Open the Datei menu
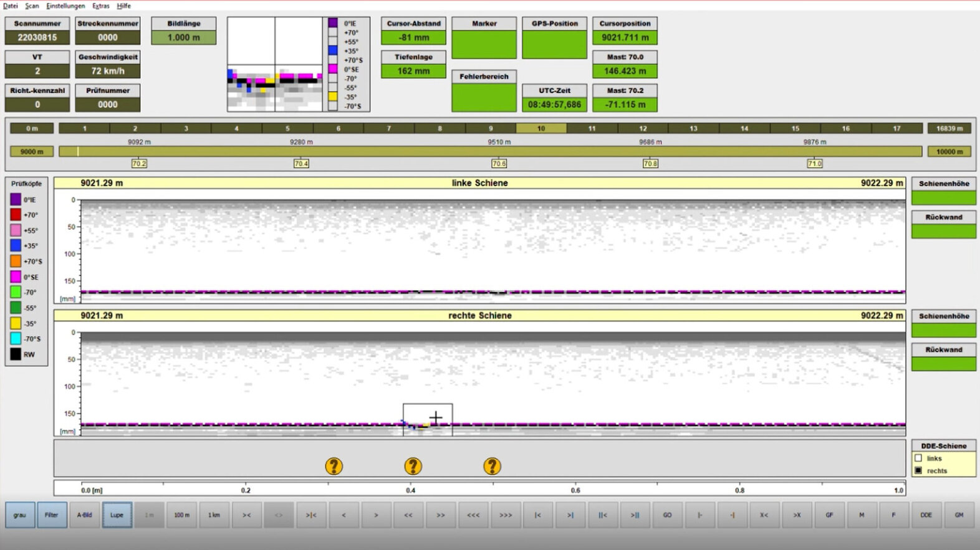Image resolution: width=980 pixels, height=550 pixels. click(x=11, y=6)
